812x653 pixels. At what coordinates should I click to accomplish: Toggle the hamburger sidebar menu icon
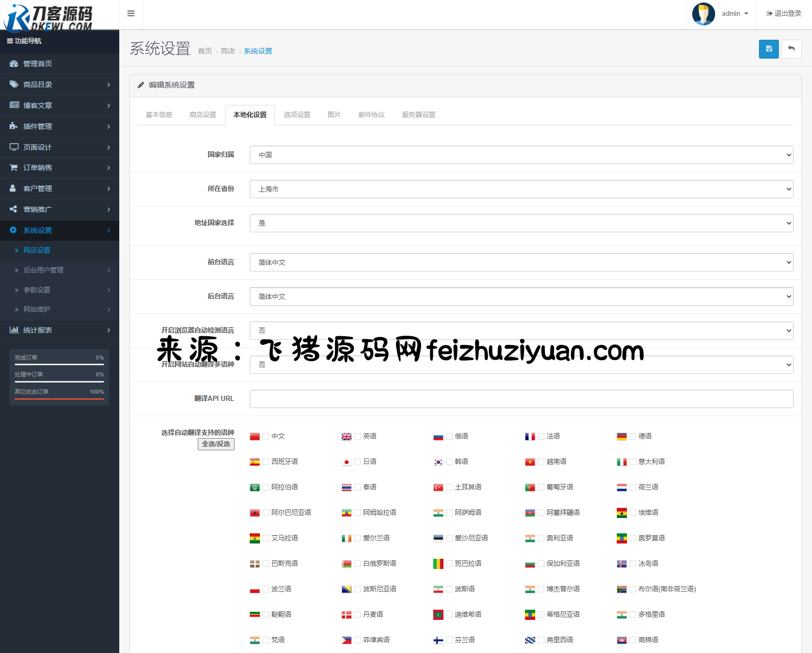[x=131, y=14]
